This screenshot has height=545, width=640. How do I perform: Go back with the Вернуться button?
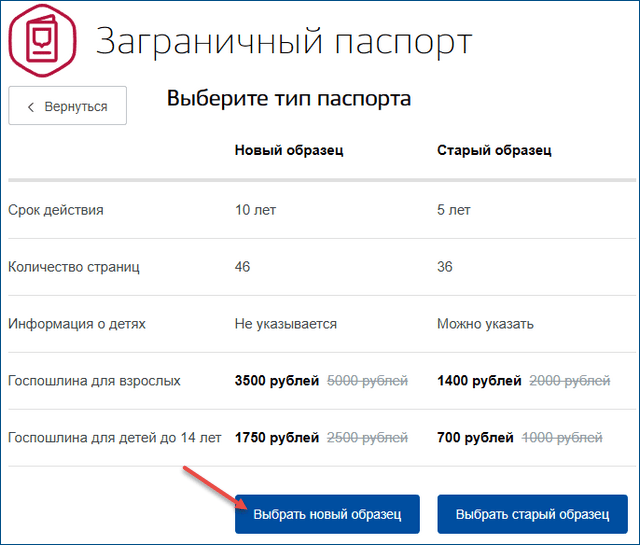tap(67, 106)
